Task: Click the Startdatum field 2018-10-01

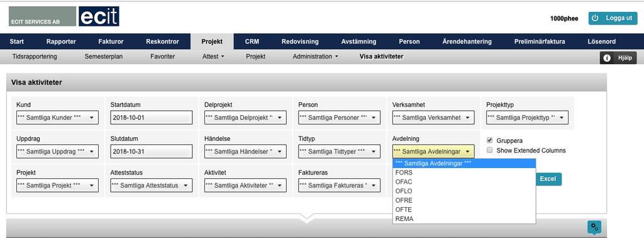Action: (152, 118)
